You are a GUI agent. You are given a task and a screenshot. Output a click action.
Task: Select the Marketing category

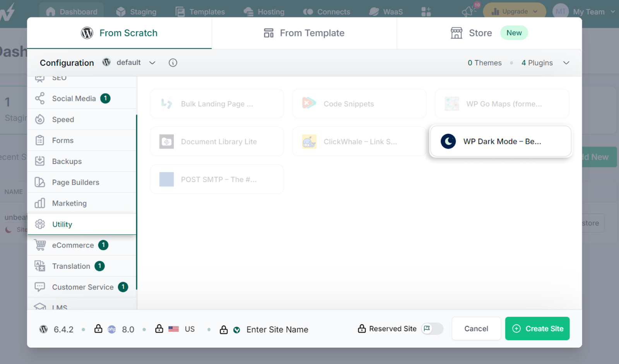pos(82,203)
